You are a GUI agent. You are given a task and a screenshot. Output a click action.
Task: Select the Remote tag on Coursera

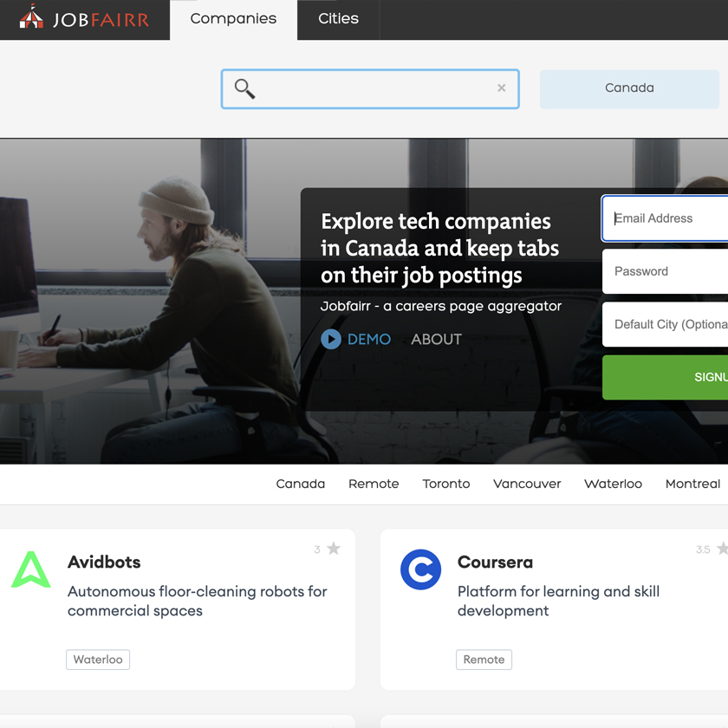click(x=484, y=660)
